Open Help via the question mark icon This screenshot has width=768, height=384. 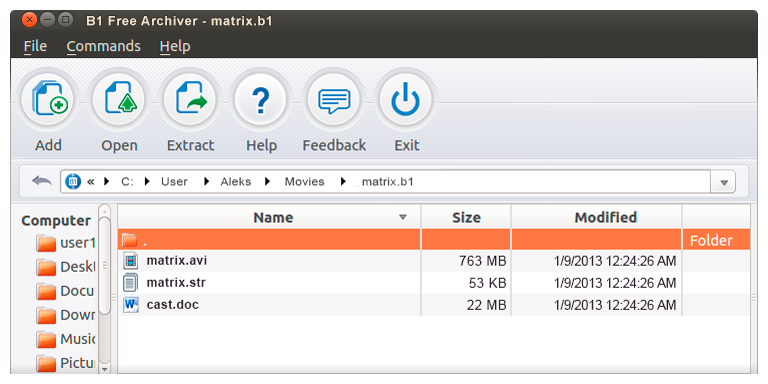[x=261, y=100]
